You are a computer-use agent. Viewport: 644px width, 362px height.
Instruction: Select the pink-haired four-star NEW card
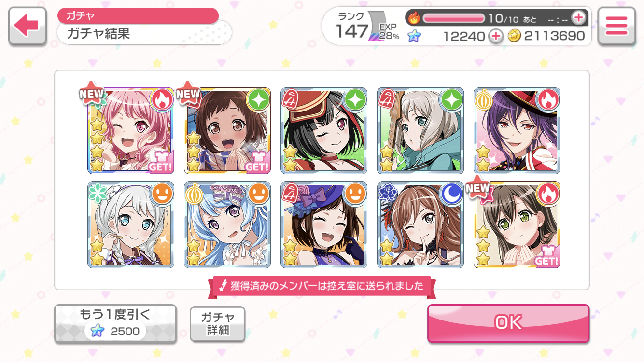[131, 130]
